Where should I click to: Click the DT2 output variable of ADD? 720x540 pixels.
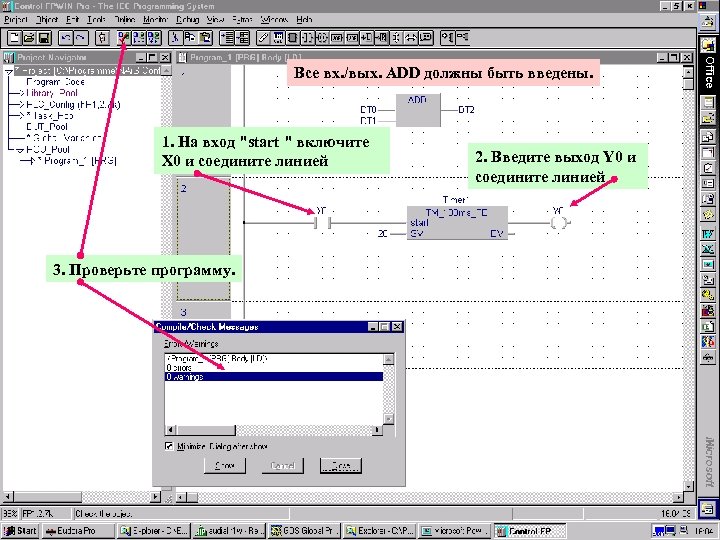click(467, 110)
